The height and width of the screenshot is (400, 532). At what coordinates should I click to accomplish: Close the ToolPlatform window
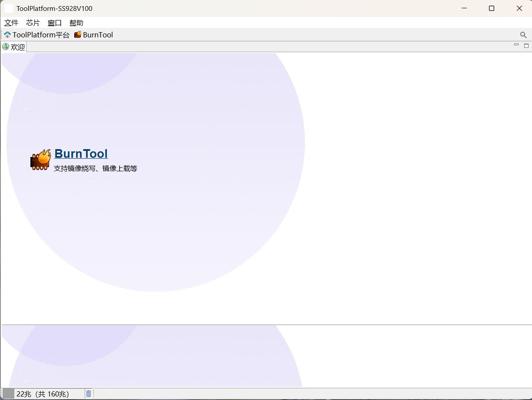[519, 8]
